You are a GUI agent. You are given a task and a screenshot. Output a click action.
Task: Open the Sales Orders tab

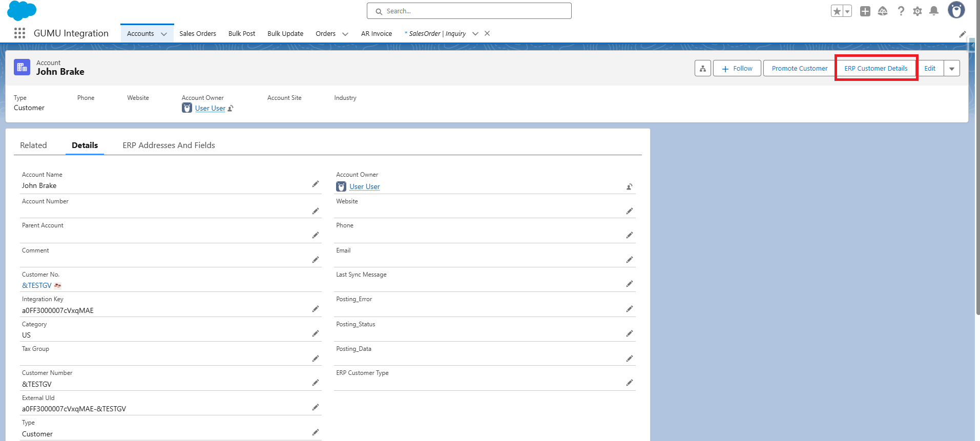coord(198,34)
